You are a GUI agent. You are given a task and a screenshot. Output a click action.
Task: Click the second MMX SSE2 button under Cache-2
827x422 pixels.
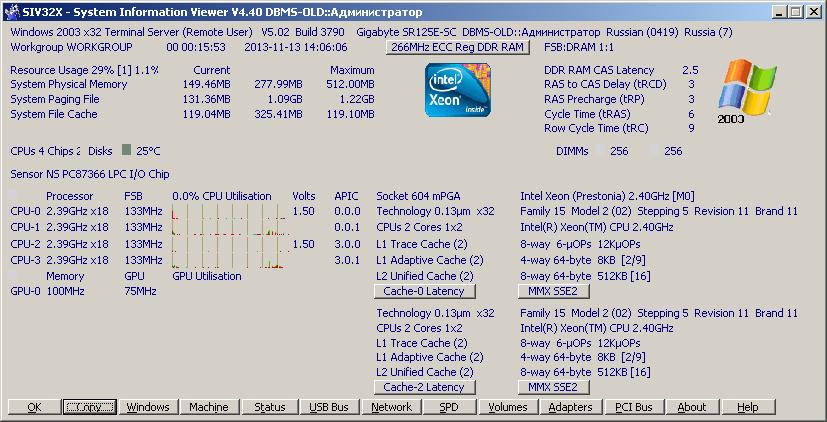553,387
